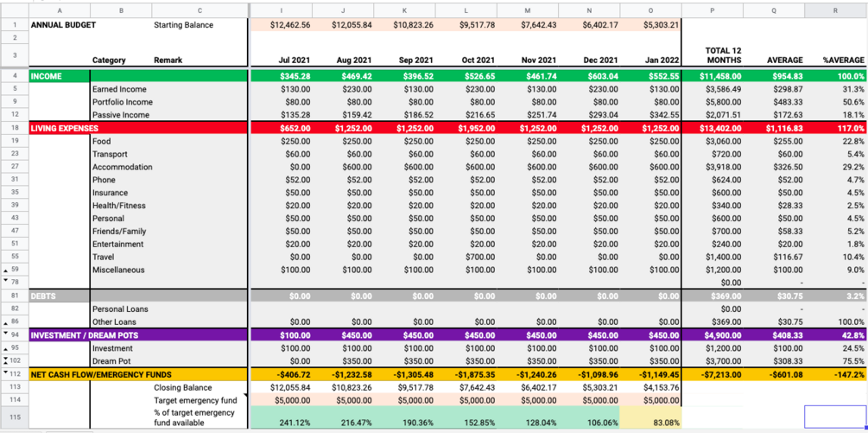
Task: Click the Accommodation category cell
Action: [x=122, y=167]
